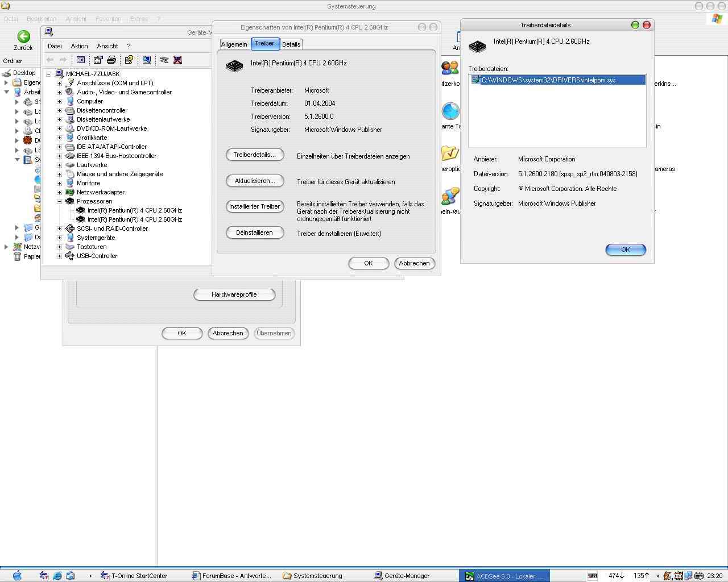Click the green Zurück back arrow
The image size is (728, 582).
coord(23,36)
